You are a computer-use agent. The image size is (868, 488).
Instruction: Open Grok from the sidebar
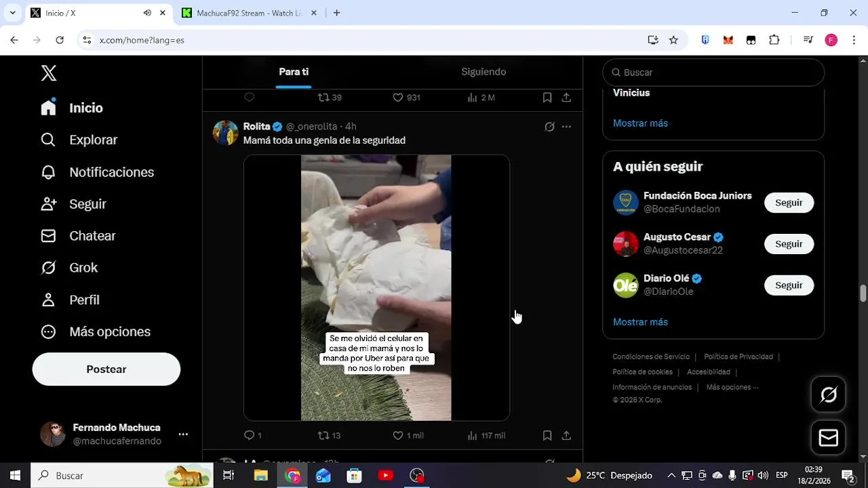point(70,268)
